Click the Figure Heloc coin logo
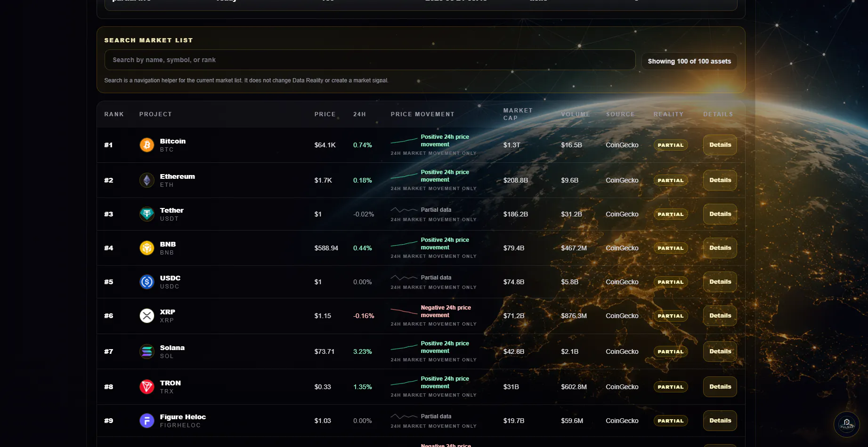868x447 pixels. pos(147,421)
